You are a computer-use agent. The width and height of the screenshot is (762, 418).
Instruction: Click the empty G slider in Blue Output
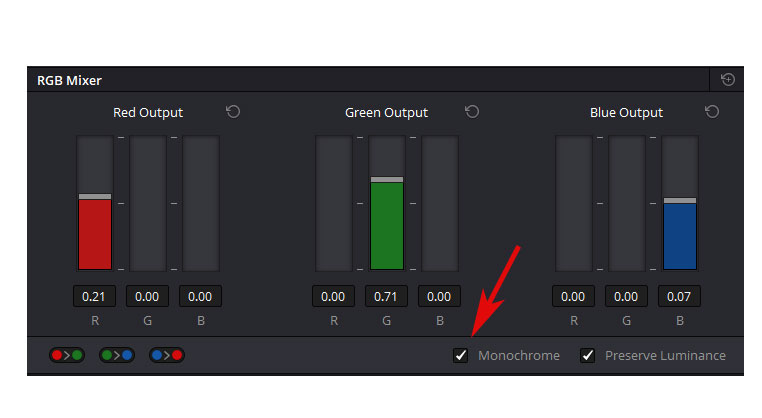tap(627, 203)
